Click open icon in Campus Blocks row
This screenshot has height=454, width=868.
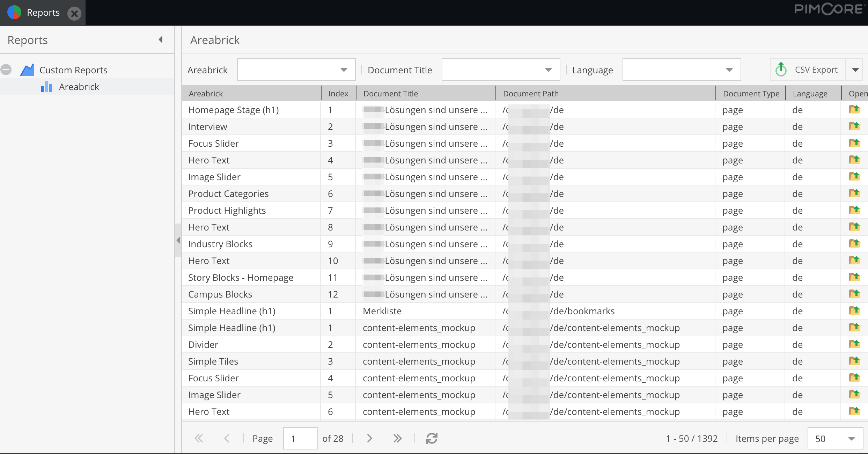(854, 294)
